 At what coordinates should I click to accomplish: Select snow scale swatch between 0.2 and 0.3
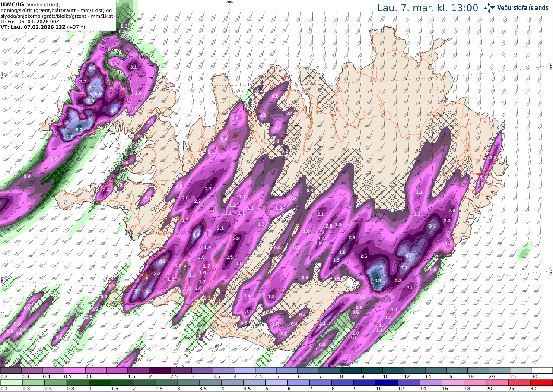point(11,370)
